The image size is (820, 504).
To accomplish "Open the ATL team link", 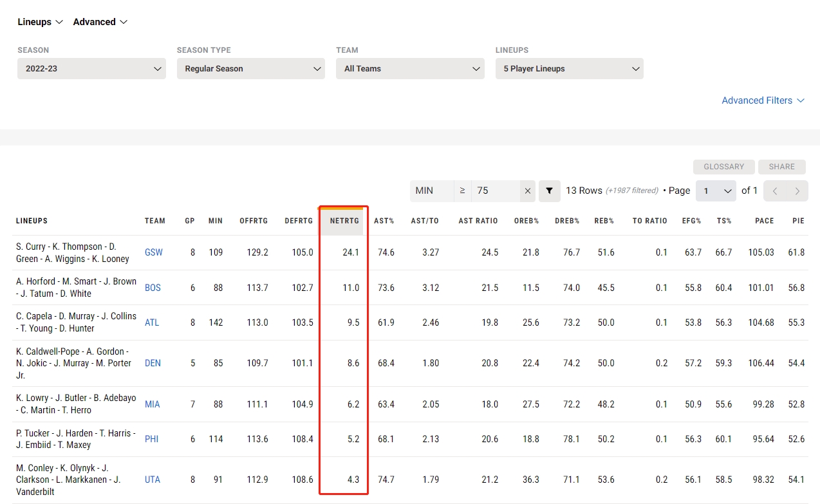I will 152,322.
